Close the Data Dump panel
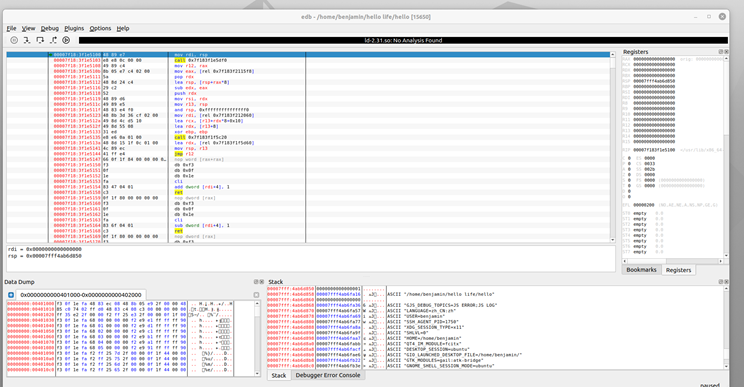The width and height of the screenshot is (744, 387). click(261, 282)
